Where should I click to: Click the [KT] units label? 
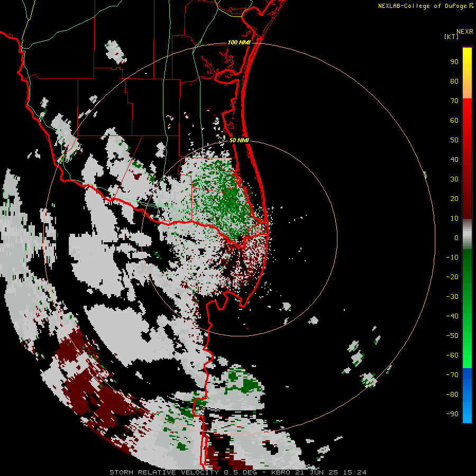pyautogui.click(x=452, y=36)
